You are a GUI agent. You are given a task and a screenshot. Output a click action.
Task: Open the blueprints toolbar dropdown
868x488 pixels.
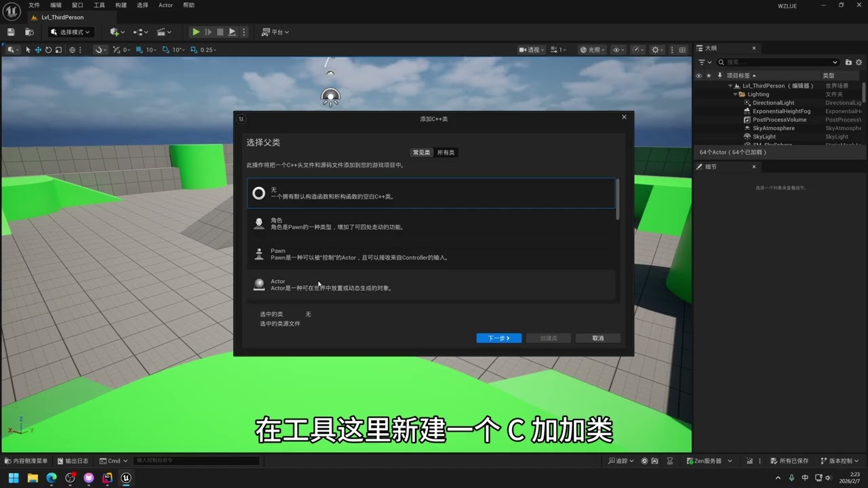click(x=140, y=32)
